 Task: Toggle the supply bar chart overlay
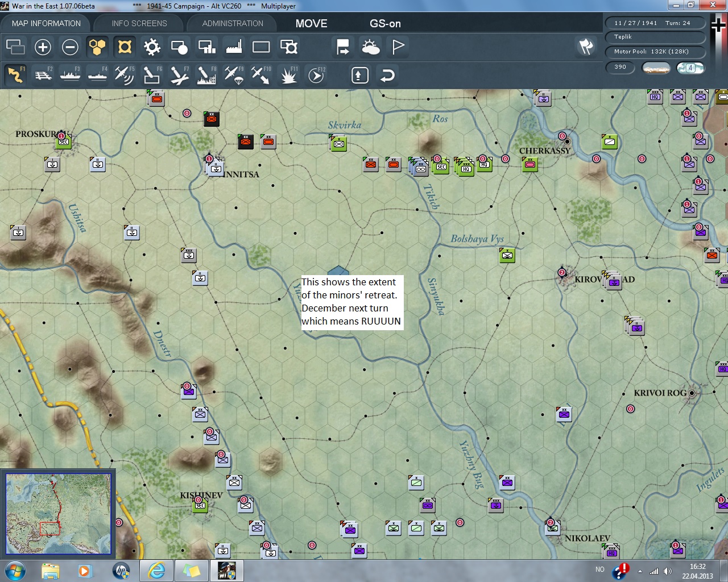206,47
